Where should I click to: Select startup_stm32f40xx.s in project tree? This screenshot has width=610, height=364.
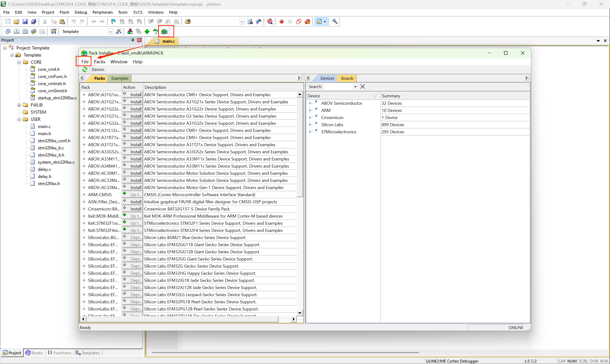pyautogui.click(x=57, y=98)
